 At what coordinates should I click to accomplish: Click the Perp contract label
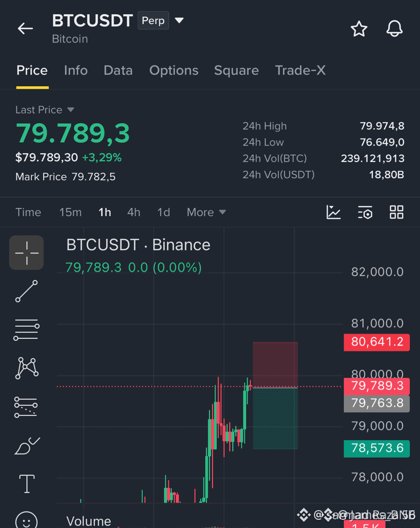[153, 20]
